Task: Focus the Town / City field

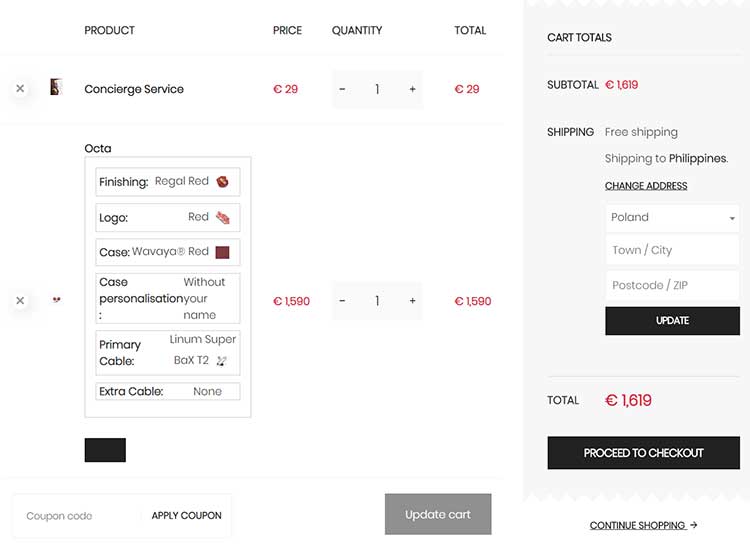Action: click(x=672, y=250)
